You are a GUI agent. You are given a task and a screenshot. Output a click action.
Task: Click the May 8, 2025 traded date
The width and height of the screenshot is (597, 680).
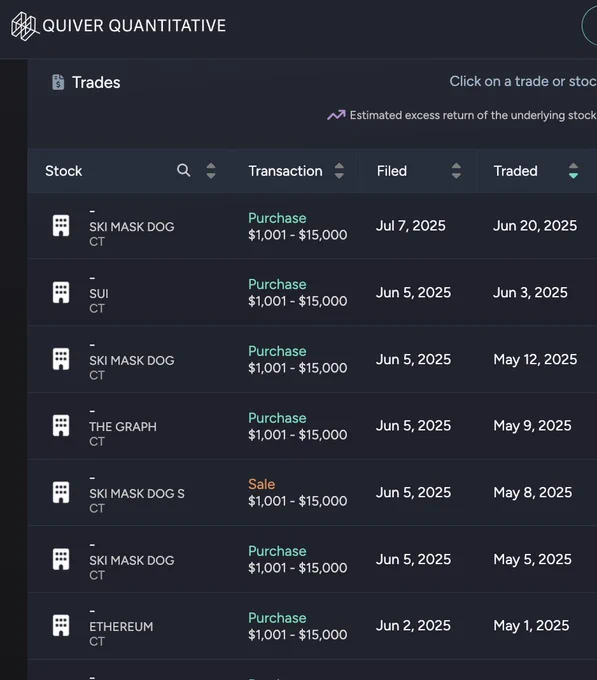(x=533, y=492)
